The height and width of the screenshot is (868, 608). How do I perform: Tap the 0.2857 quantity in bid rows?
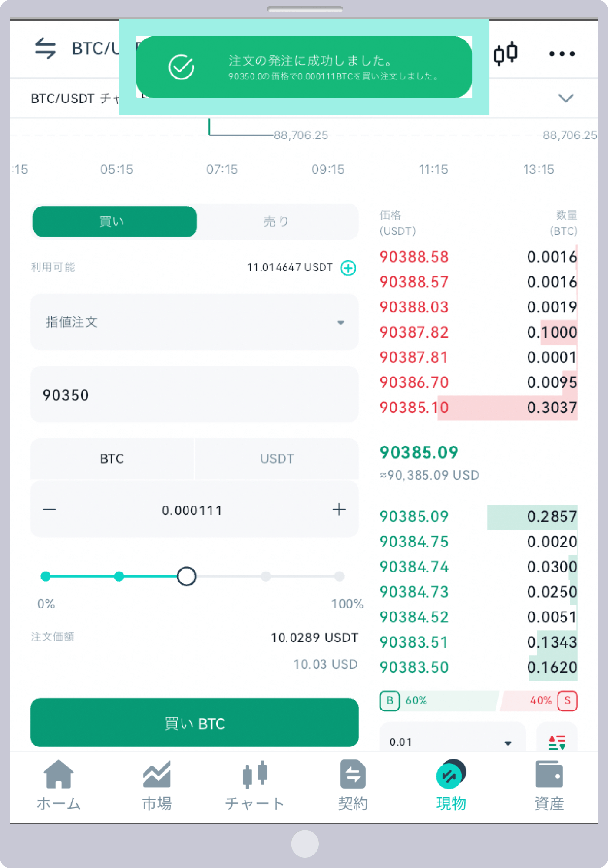(552, 516)
